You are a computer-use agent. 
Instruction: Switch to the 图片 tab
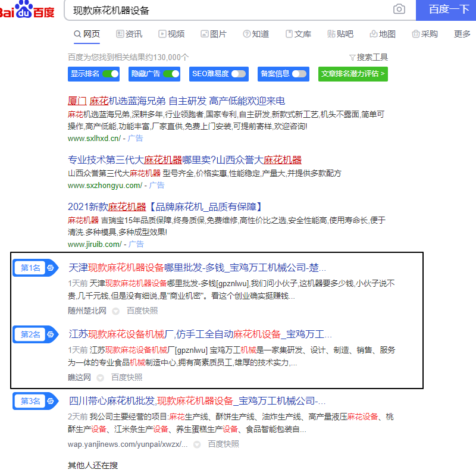tap(214, 34)
